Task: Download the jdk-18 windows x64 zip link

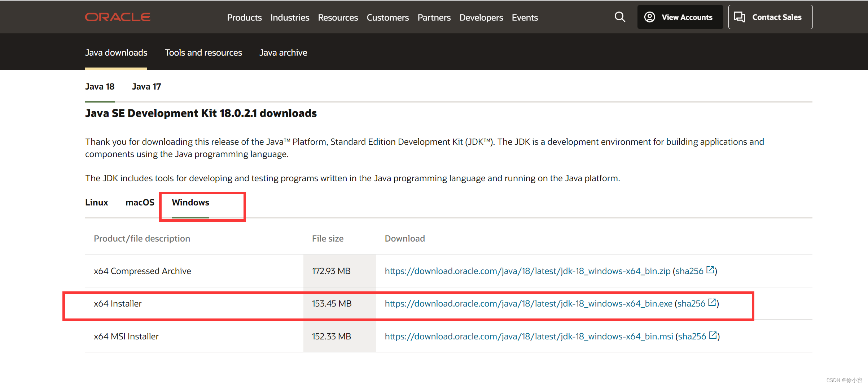Action: click(x=527, y=271)
